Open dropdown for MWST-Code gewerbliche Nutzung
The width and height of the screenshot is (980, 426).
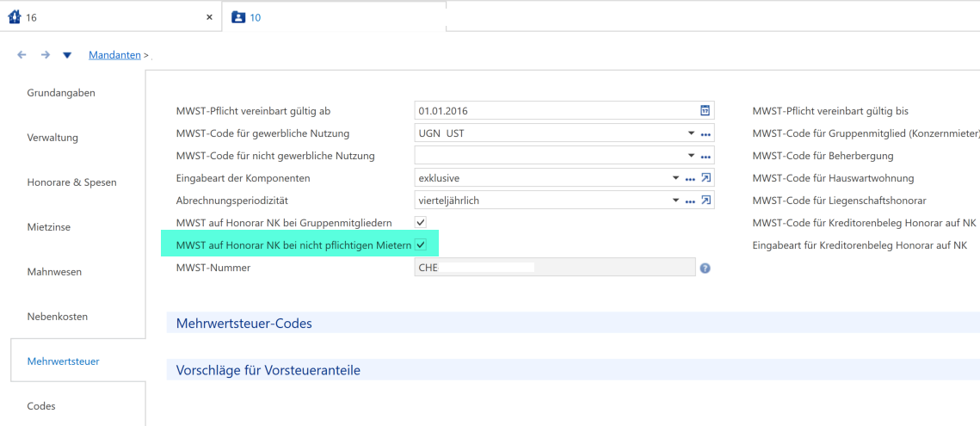(x=691, y=133)
